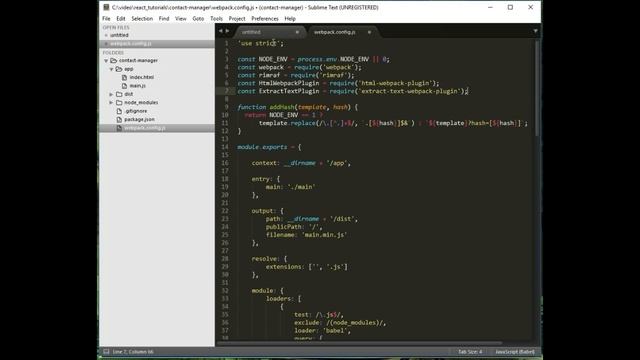Close the untitled tab
Screen dimensions: 640x360
pos(297,32)
